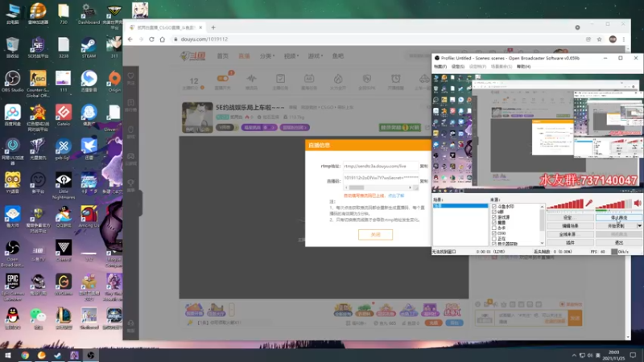The height and width of the screenshot is (362, 644).
Task: Open the trophy 赛事 sidebar icon
Action: click(x=130, y=183)
